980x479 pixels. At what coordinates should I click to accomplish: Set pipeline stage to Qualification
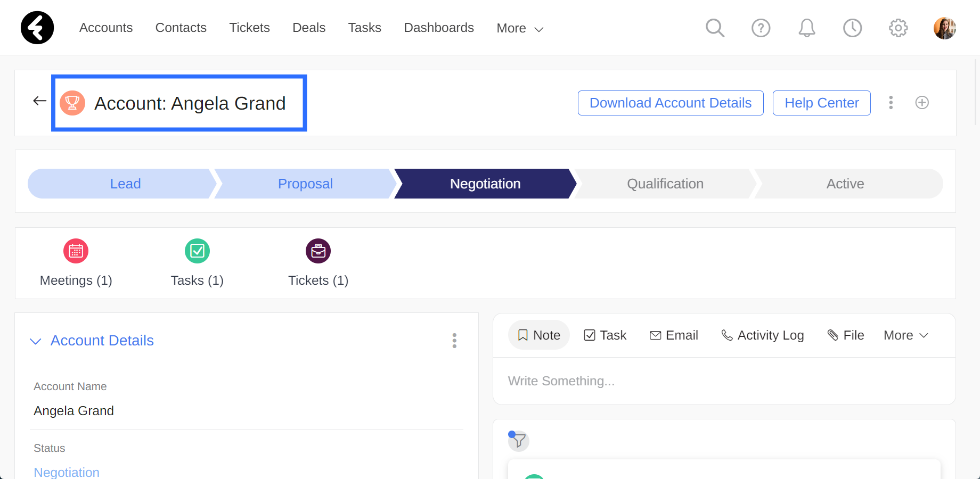[x=665, y=184]
